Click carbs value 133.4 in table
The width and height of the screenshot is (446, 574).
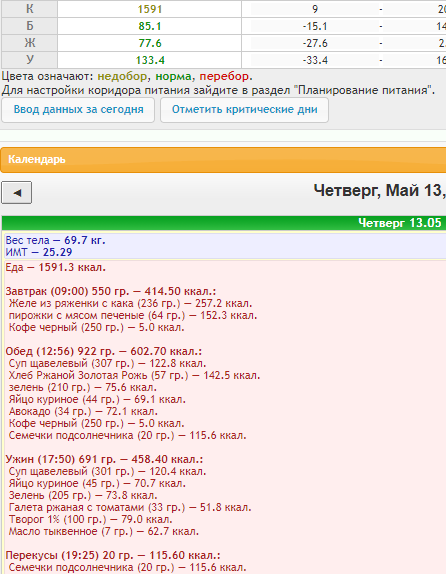tap(149, 60)
